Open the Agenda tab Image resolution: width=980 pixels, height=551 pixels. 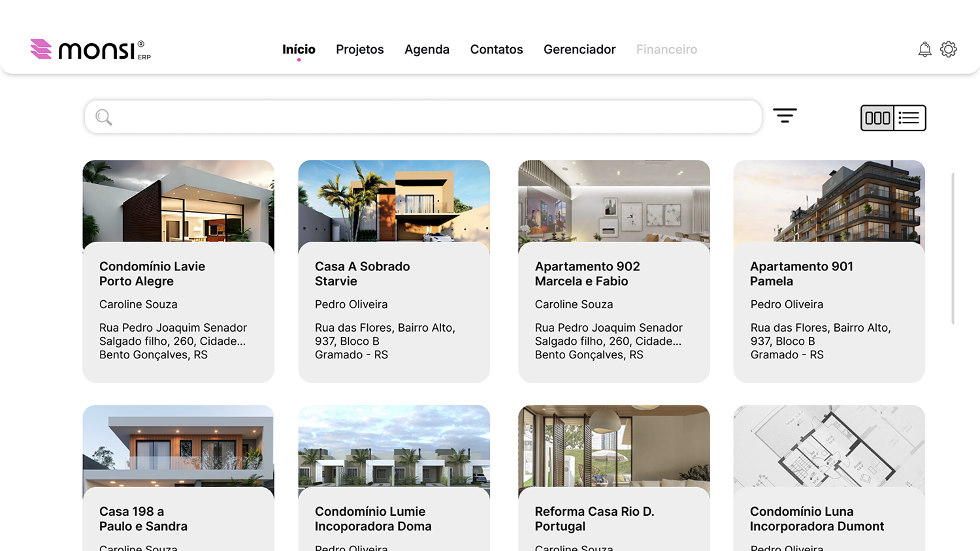(427, 50)
